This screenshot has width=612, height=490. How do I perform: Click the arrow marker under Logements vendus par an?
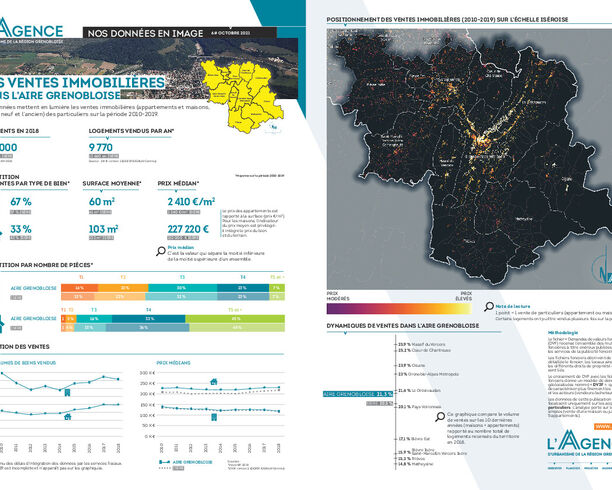click(107, 138)
